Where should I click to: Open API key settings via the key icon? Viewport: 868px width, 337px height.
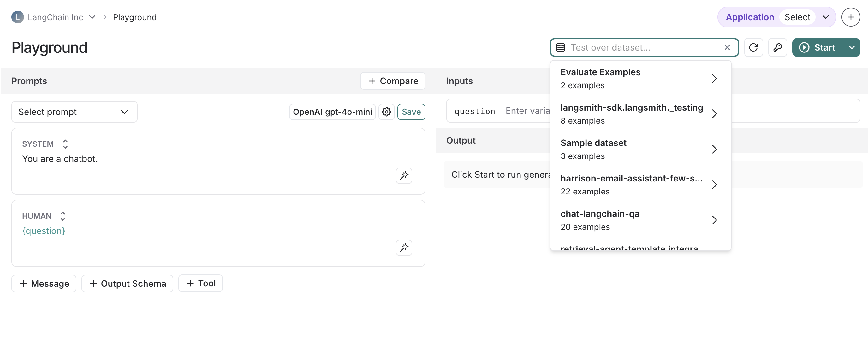pyautogui.click(x=778, y=47)
